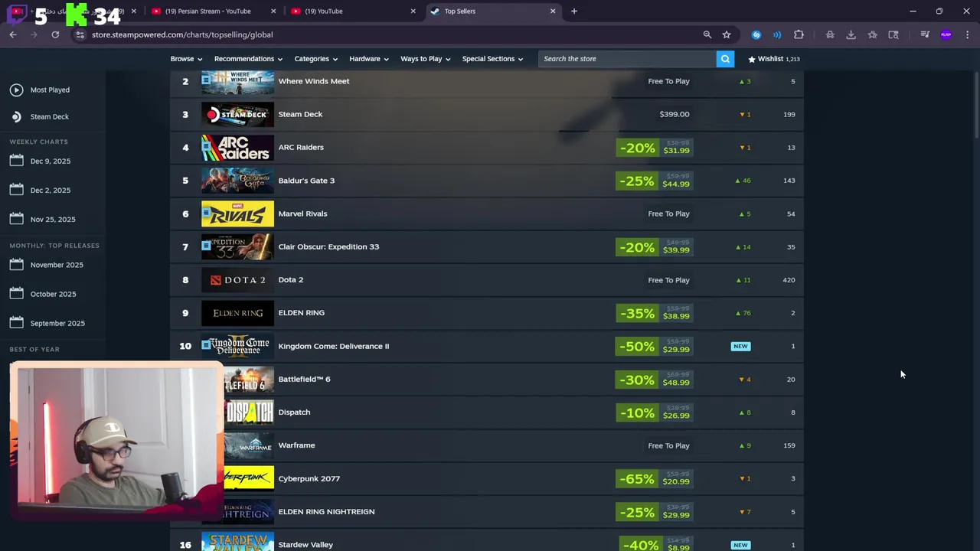Screen dimensions: 980x551
Task: Click Free To Play on Dota 2 row
Action: [x=668, y=280]
